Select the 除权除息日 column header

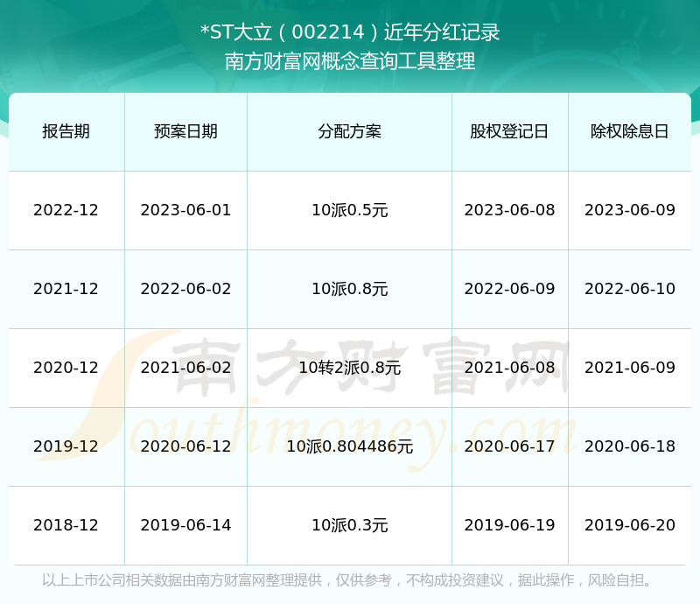pos(629,131)
